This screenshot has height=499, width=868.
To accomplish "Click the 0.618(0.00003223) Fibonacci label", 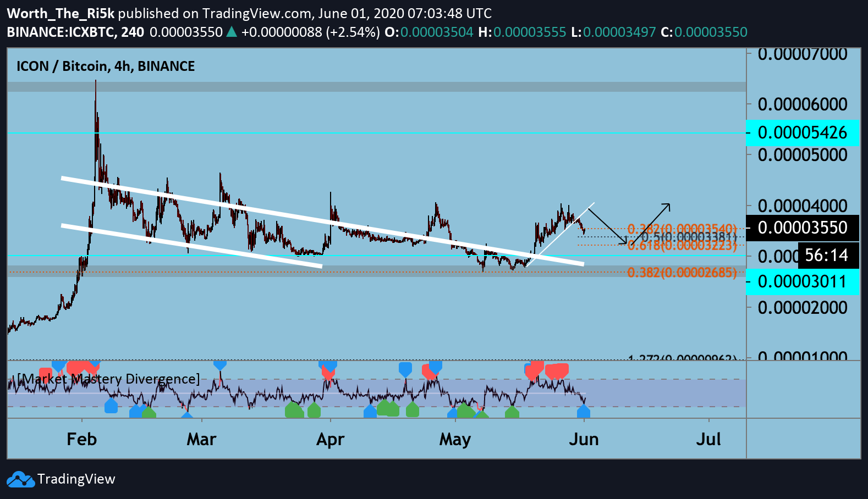I will (682, 245).
